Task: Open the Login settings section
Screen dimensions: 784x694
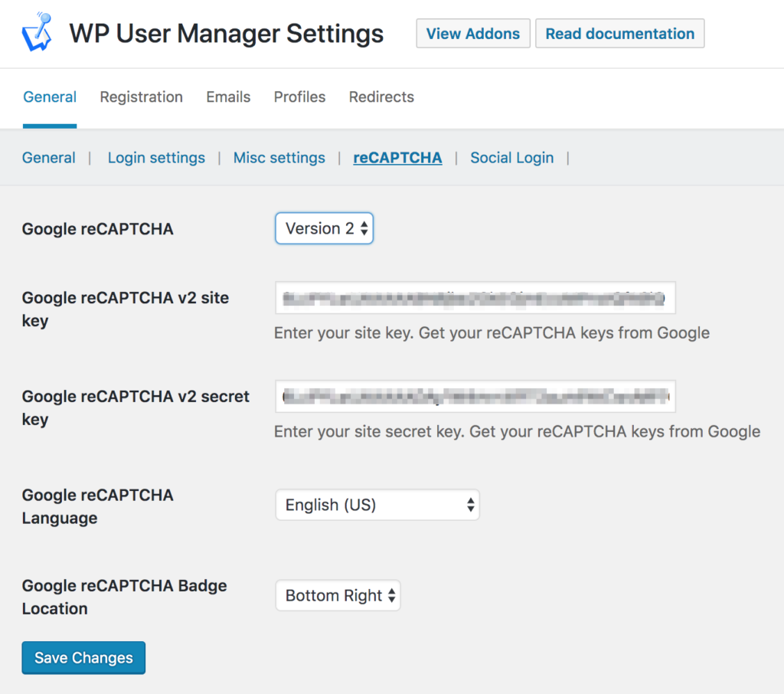Action: 156,157
